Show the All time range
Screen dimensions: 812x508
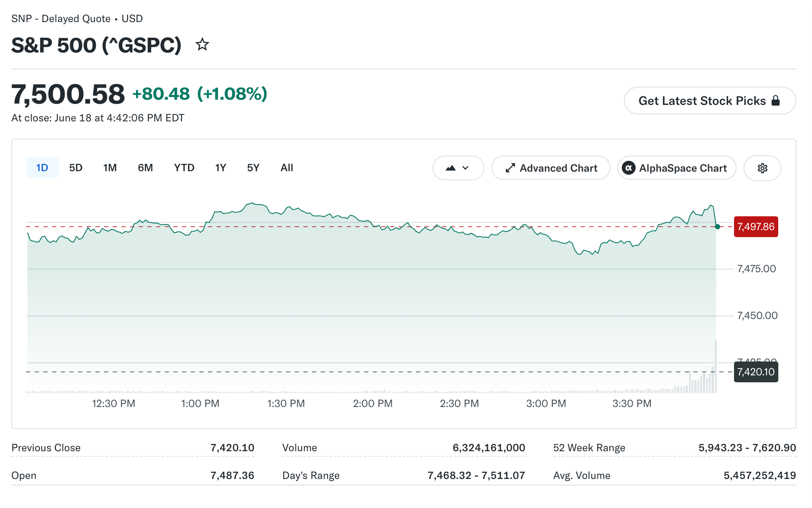coord(287,168)
